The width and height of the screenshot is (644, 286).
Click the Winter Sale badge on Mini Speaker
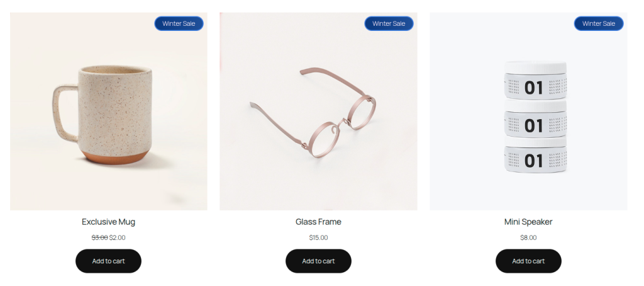click(x=599, y=23)
